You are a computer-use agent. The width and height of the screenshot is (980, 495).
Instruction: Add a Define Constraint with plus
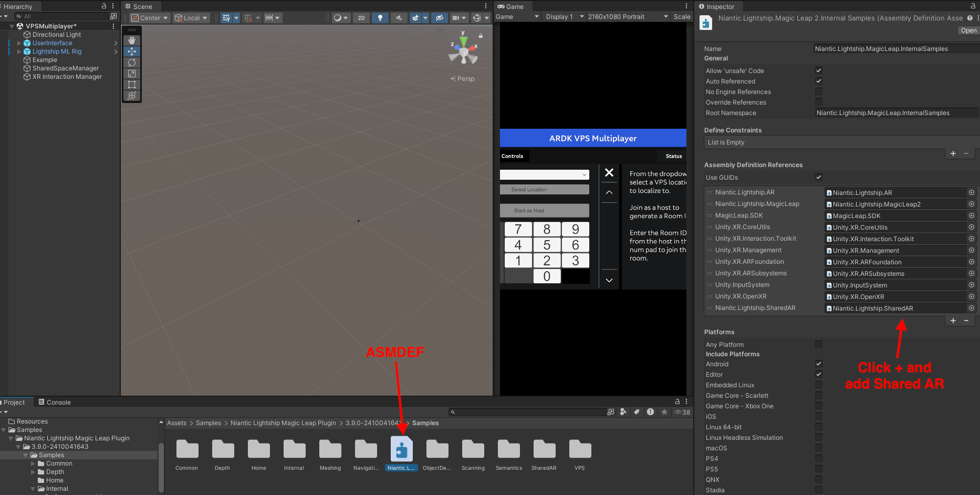point(953,153)
